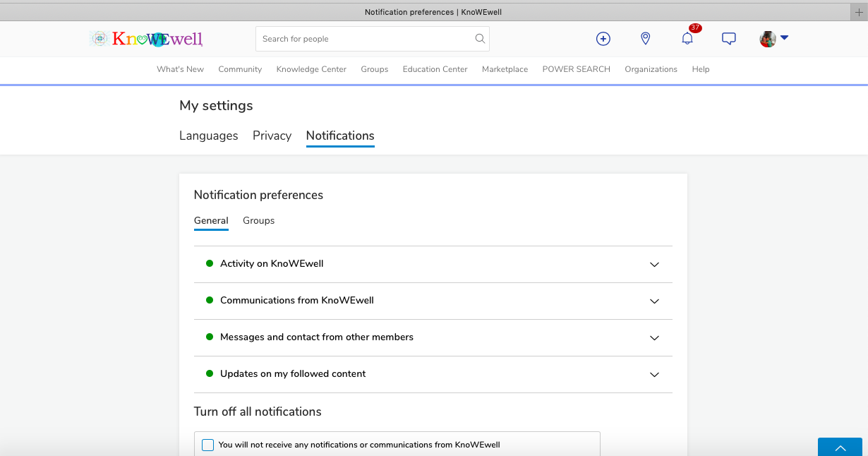Click the "My settings" heading
868x456 pixels.
216,106
